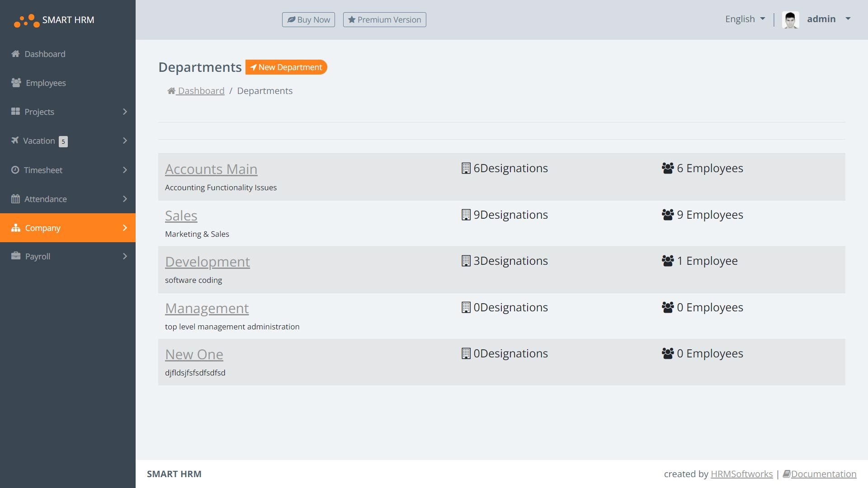
Task: Click the admin profile avatar picture
Action: [790, 19]
